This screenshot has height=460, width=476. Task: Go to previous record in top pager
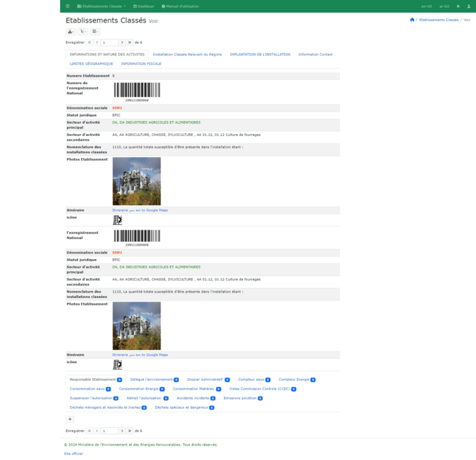pyautogui.click(x=97, y=42)
